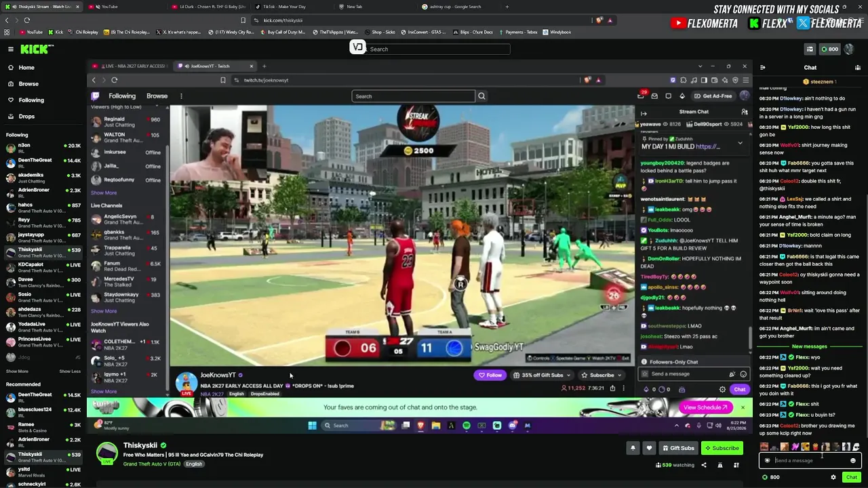Dismiss the Twitch schedule banner

(x=743, y=407)
